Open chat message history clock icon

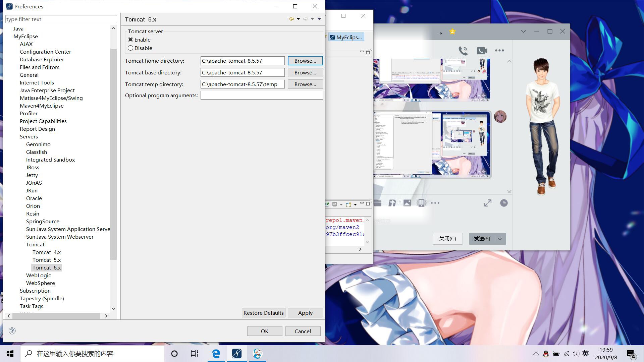pos(504,203)
